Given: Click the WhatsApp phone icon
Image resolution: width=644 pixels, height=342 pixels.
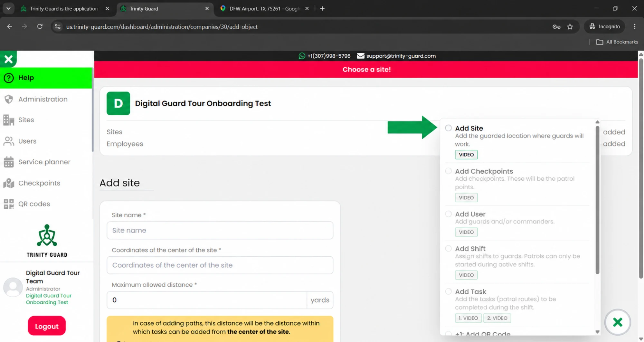Looking at the screenshot, I should (302, 56).
